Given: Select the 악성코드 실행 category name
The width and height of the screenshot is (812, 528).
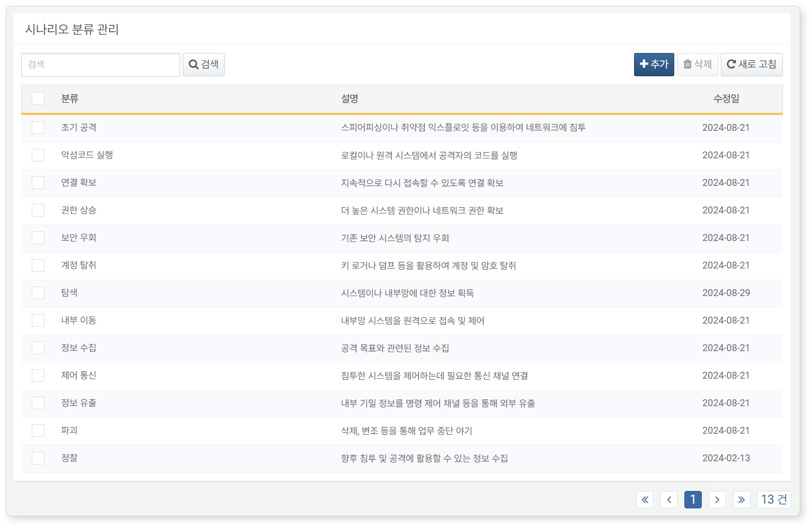Looking at the screenshot, I should [87, 155].
